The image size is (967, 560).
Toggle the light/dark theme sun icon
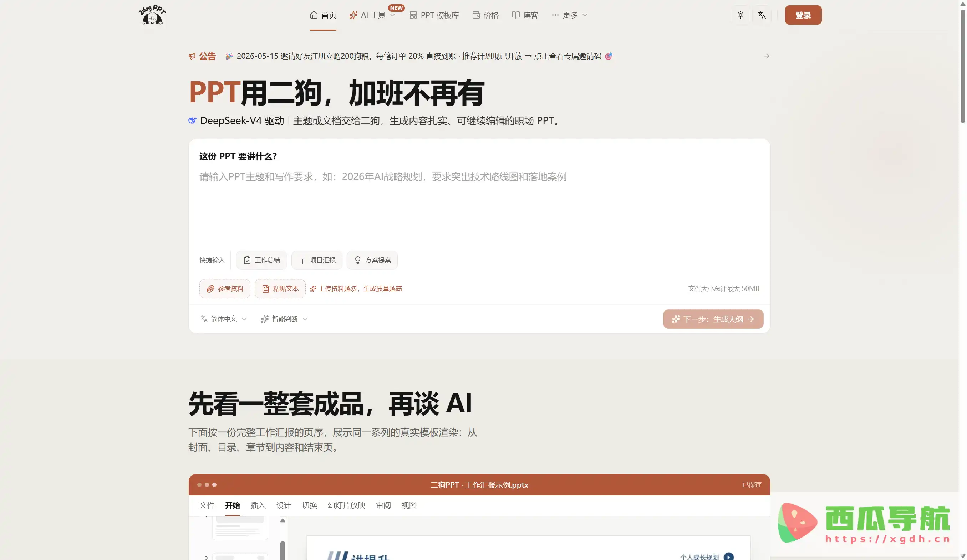click(x=740, y=15)
